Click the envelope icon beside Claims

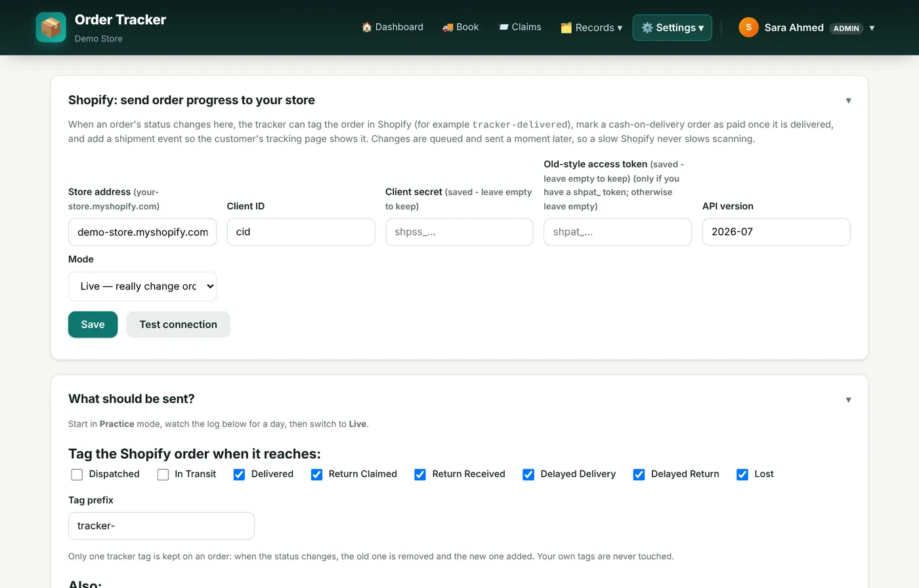pyautogui.click(x=503, y=27)
